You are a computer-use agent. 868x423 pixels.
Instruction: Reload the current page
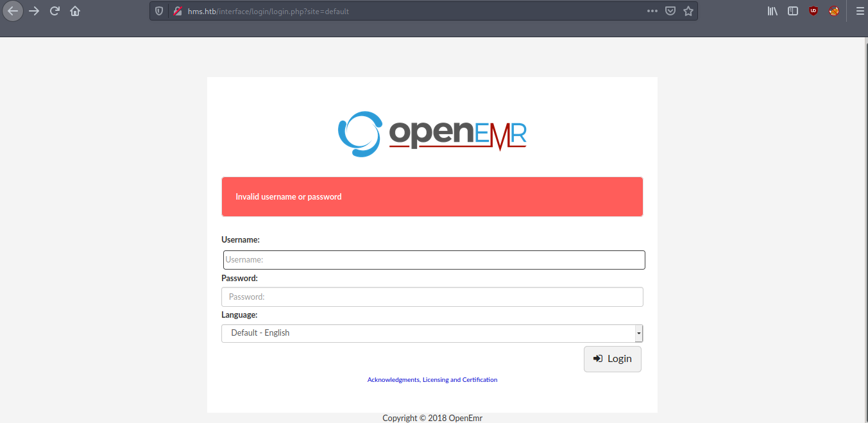tap(55, 11)
